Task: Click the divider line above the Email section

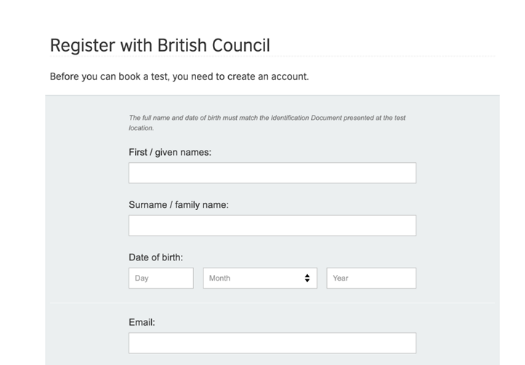Action: coord(272,303)
